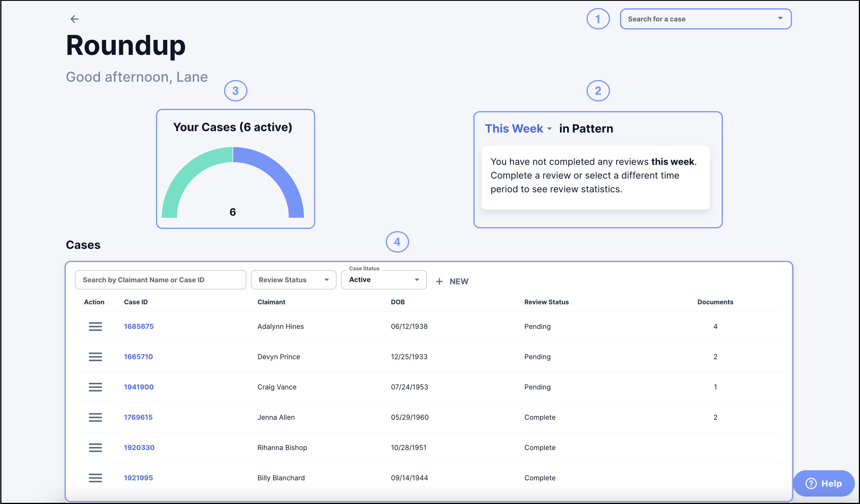Image resolution: width=860 pixels, height=504 pixels.
Task: Open action menu for Craig Vance row
Action: (95, 387)
